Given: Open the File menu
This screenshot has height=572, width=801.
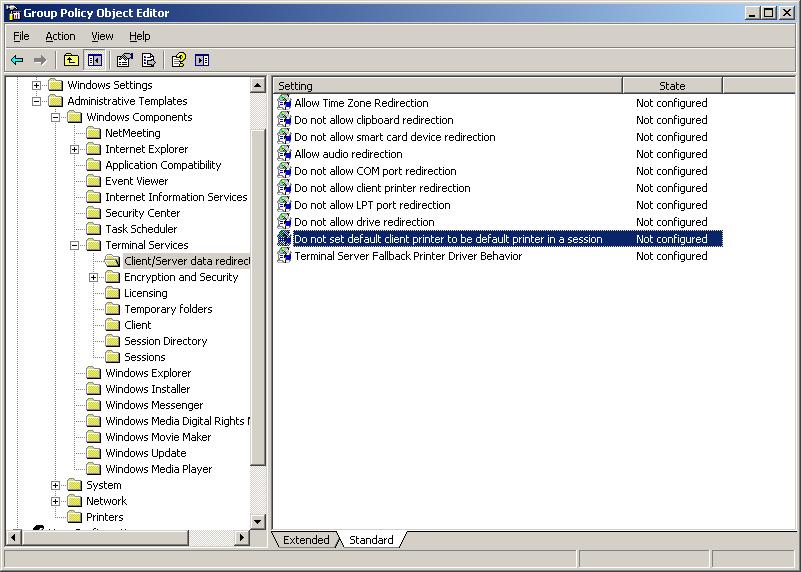Looking at the screenshot, I should point(21,36).
